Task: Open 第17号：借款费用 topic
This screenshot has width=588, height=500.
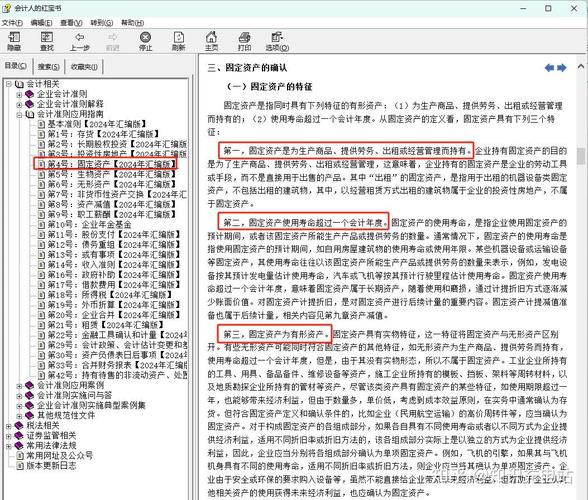Action: coord(114,285)
